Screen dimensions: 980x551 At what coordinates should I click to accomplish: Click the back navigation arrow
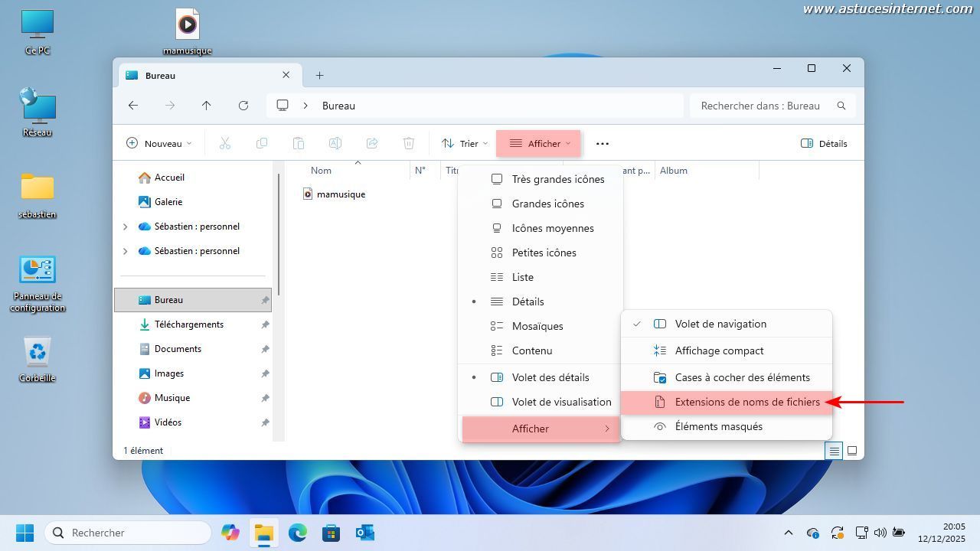coord(133,106)
